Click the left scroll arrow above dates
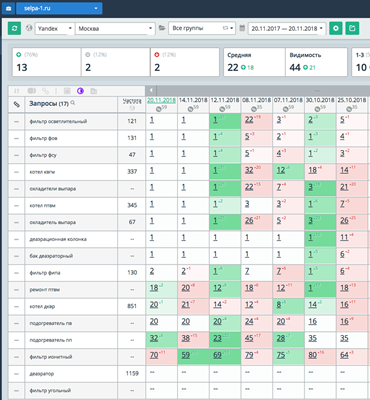This screenshot has height=400, width=370. coord(151,90)
